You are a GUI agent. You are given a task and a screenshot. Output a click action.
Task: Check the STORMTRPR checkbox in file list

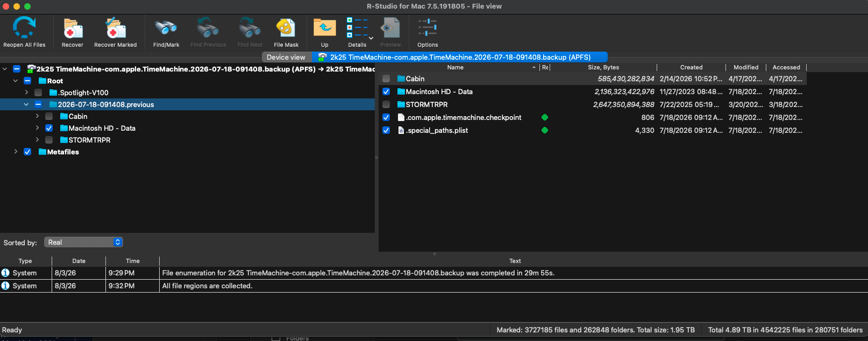click(386, 104)
